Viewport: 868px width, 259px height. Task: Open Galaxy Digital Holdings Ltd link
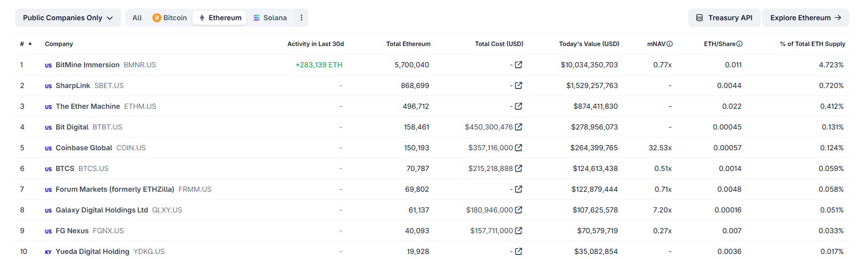point(102,210)
